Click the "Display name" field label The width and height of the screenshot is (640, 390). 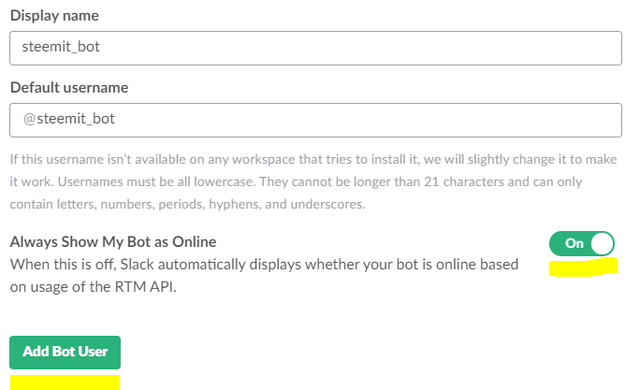pos(54,16)
